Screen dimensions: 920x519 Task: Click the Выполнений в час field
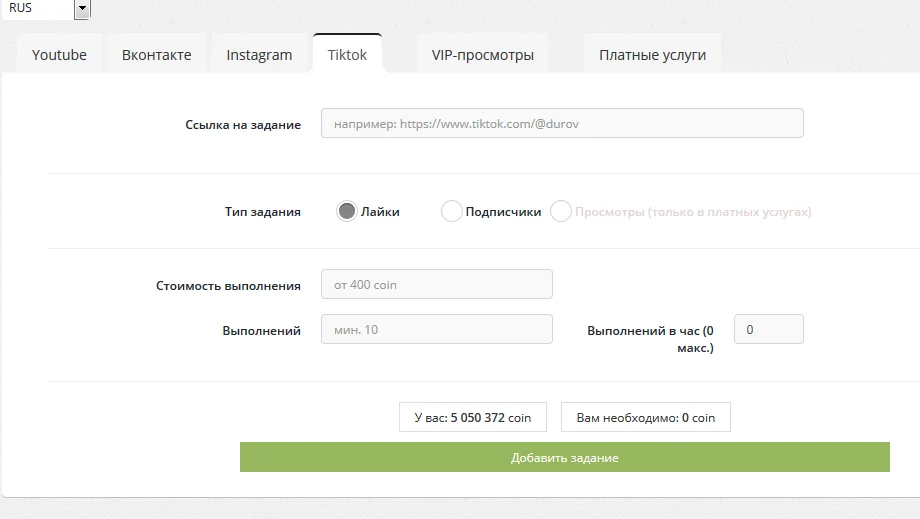pyautogui.click(x=769, y=330)
